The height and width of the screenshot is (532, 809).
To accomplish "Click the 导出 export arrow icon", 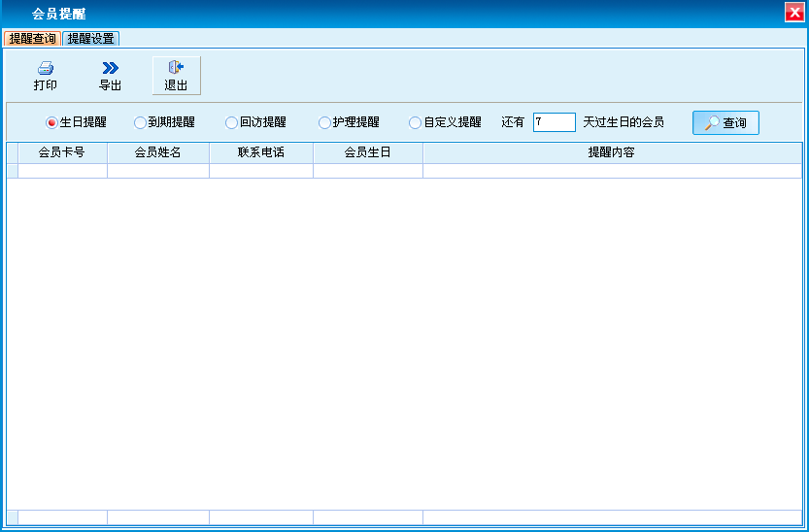I will (111, 68).
